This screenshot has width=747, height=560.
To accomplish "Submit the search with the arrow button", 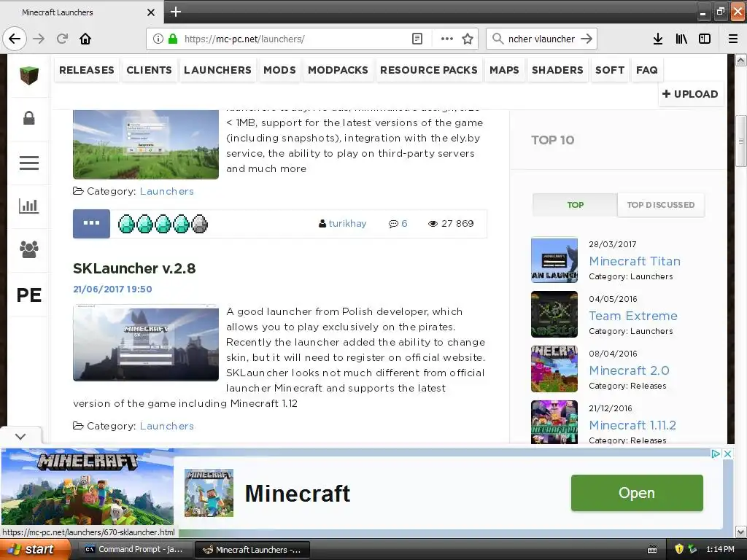I will coord(587,39).
